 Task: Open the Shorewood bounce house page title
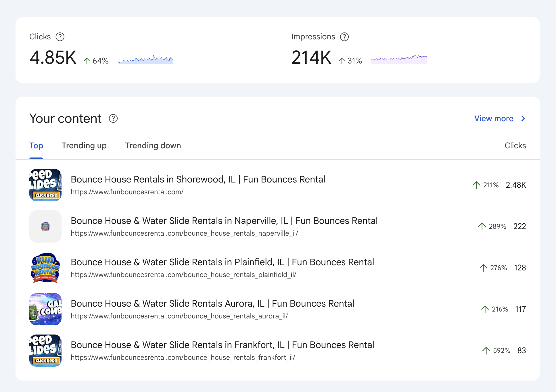[x=198, y=179]
